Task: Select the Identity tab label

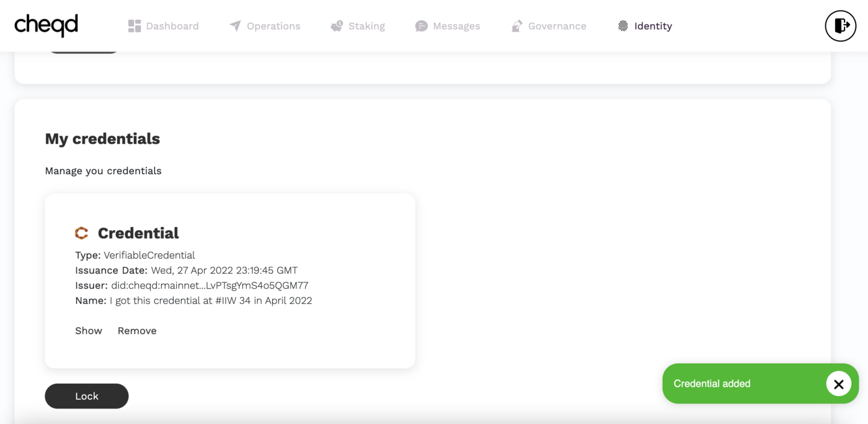Action: pyautogui.click(x=653, y=26)
